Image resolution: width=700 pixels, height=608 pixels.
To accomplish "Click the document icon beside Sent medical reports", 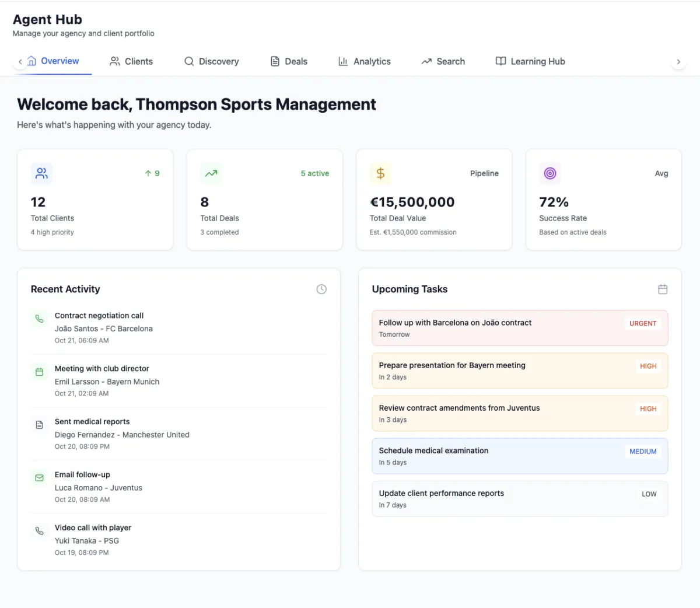I will click(x=39, y=425).
